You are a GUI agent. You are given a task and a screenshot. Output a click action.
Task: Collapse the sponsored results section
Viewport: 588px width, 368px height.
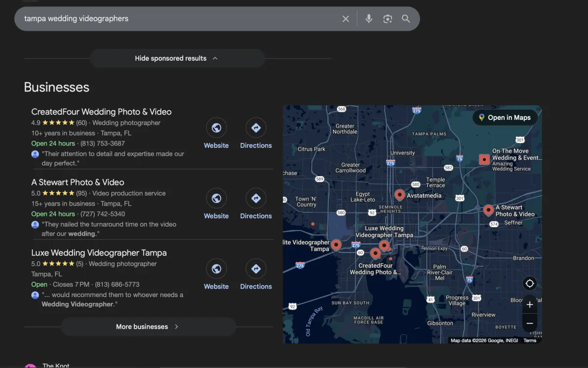(x=177, y=58)
